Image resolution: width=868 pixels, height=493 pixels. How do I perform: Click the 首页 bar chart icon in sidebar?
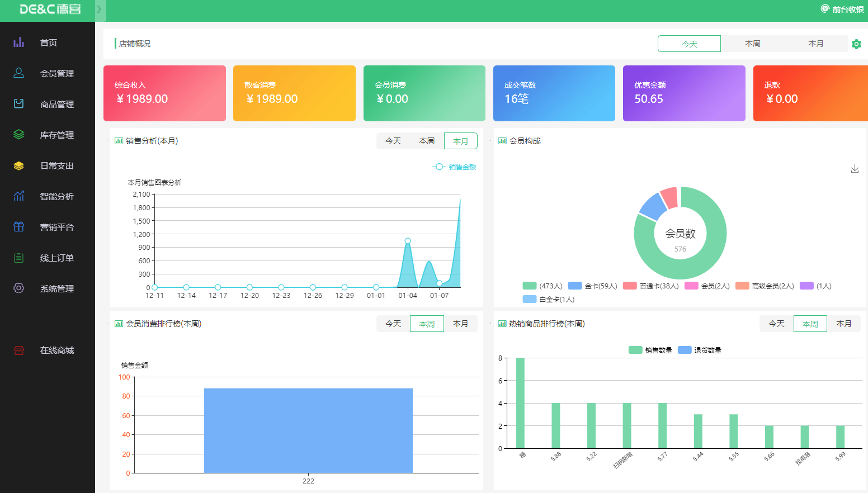[x=19, y=42]
